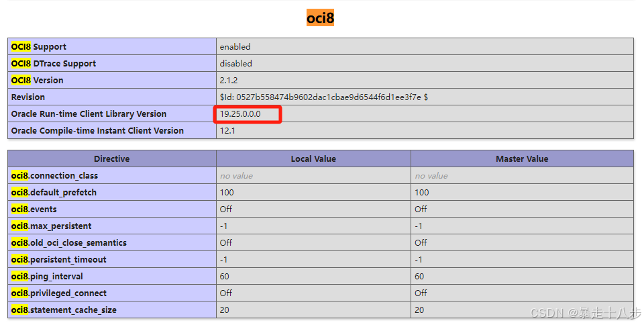Screen dimensions: 644x325
Task: Select the oci8.statement_cache_size directive
Action: pos(64,311)
